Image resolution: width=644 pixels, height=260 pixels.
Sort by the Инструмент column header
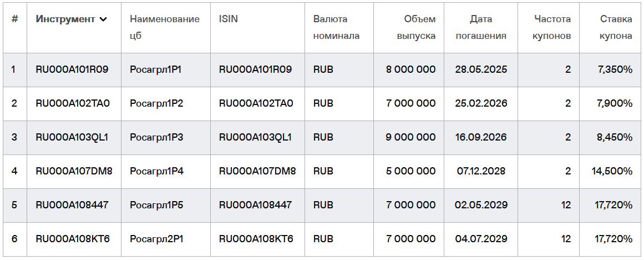pyautogui.click(x=65, y=19)
